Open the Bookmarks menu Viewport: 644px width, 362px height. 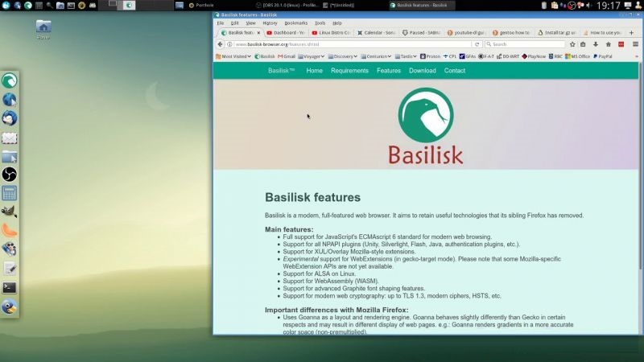point(295,23)
